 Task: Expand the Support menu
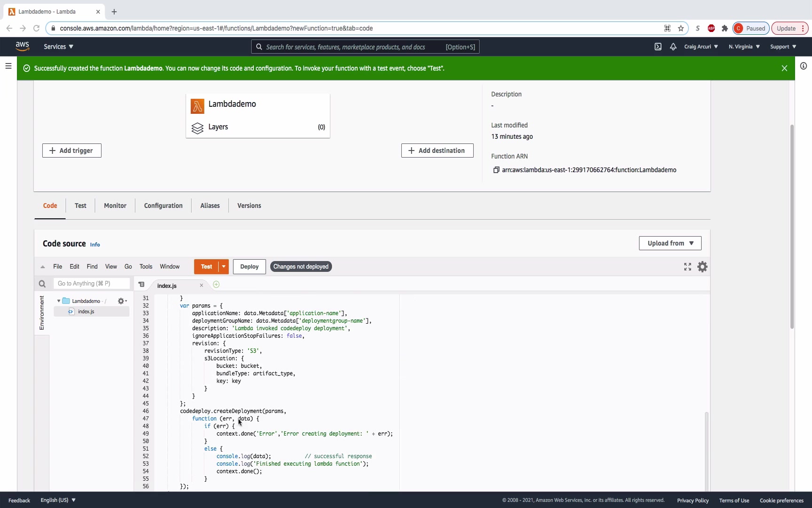point(783,47)
